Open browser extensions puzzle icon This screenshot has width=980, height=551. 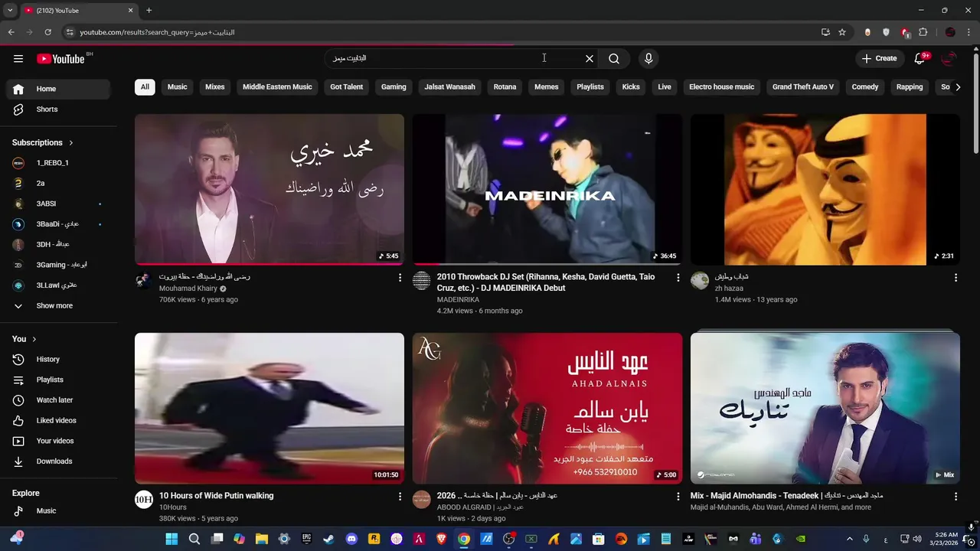click(923, 32)
